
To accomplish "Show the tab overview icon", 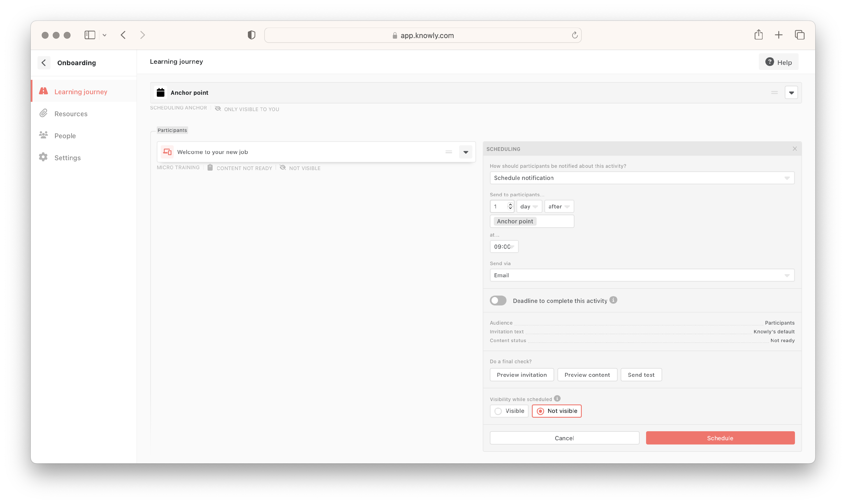I will pyautogui.click(x=799, y=35).
